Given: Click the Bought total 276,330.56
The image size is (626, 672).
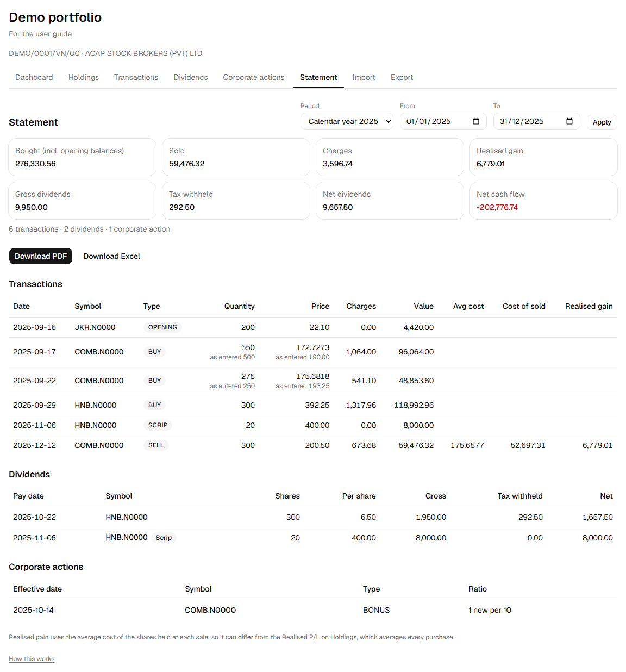Looking at the screenshot, I should pyautogui.click(x=35, y=164).
